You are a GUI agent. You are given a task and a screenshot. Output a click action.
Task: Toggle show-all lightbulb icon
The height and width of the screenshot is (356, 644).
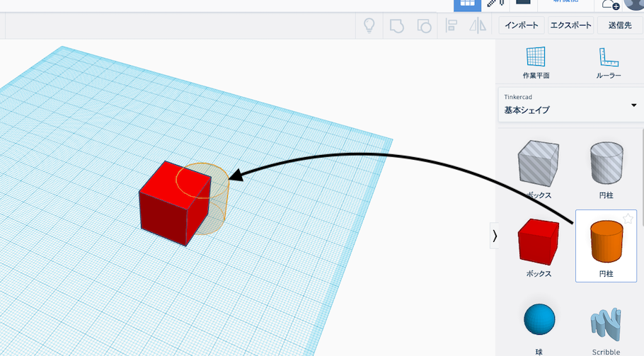pyautogui.click(x=369, y=26)
